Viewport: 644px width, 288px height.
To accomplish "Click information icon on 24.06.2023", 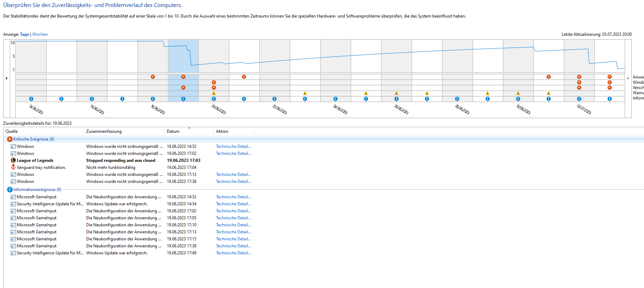I will (x=335, y=99).
